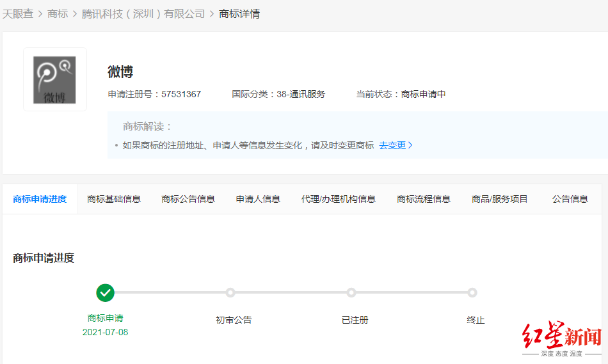Click the 已注册 progress step marker
This screenshot has height=364, width=608.
click(351, 293)
